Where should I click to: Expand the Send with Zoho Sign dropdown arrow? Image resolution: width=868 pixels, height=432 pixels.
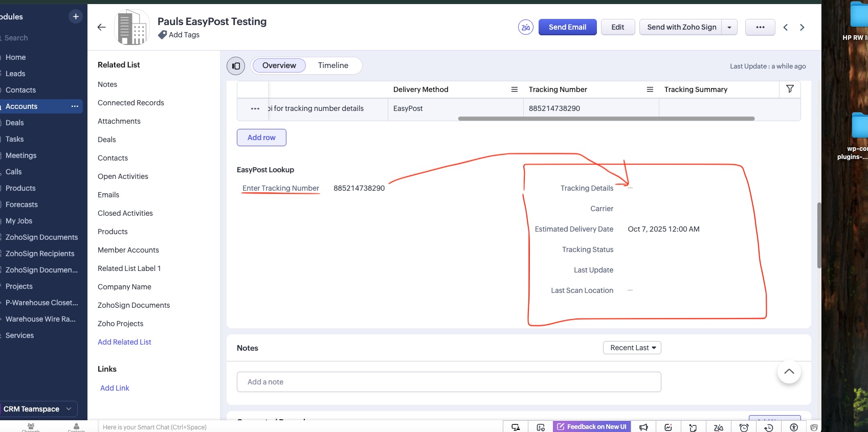coord(729,27)
